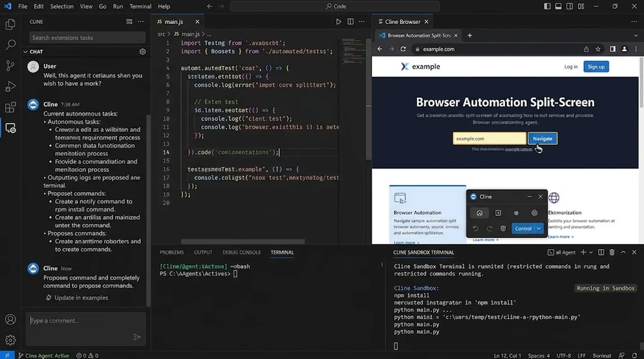The width and height of the screenshot is (644, 359).
Task: Run main.js with the play icon
Action: coord(339,22)
